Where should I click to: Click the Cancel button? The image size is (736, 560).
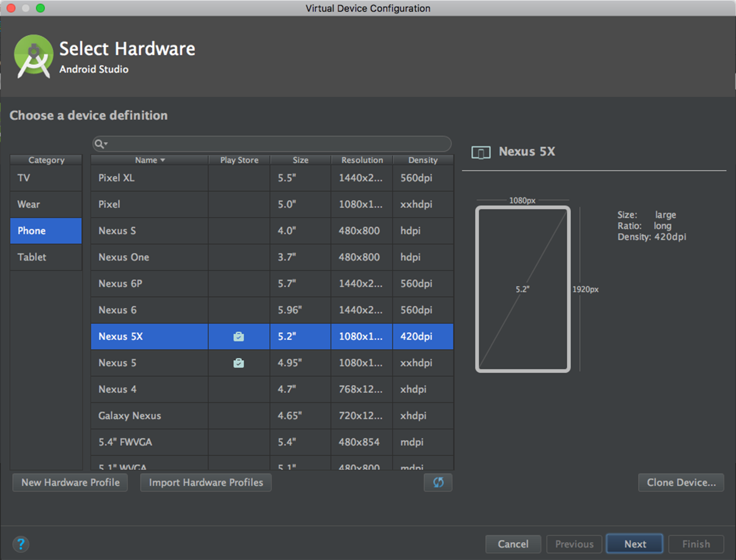point(513,544)
